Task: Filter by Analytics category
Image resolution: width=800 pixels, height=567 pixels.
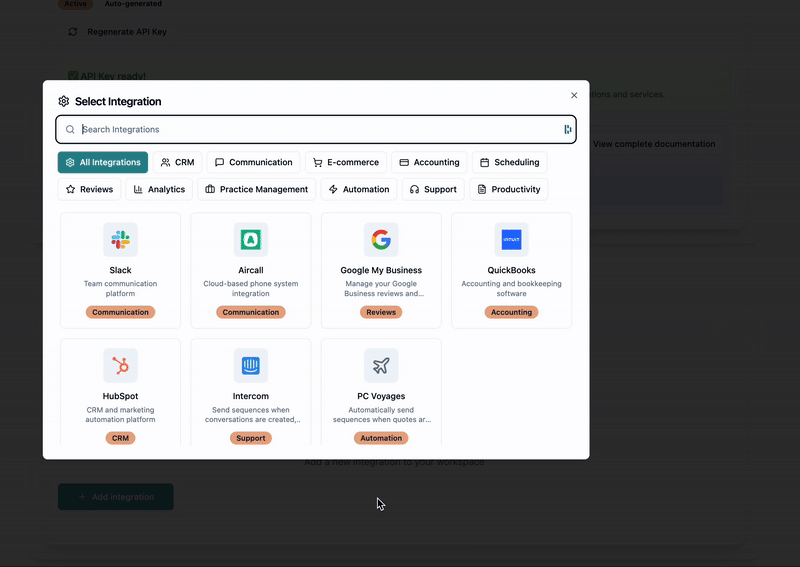Action: (x=159, y=189)
